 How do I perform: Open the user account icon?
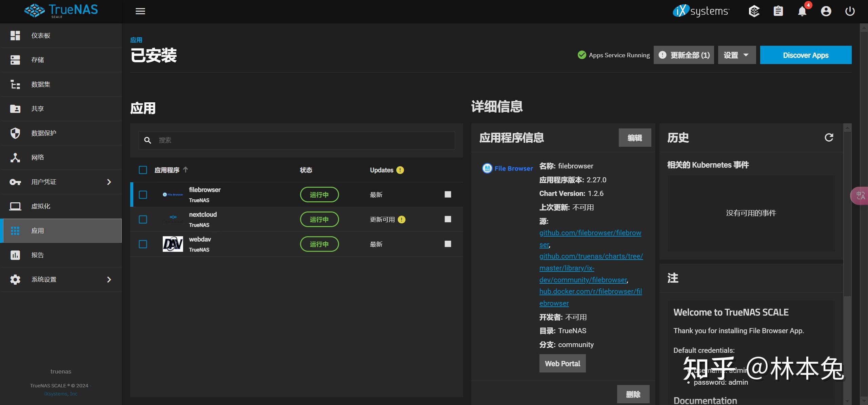click(826, 11)
